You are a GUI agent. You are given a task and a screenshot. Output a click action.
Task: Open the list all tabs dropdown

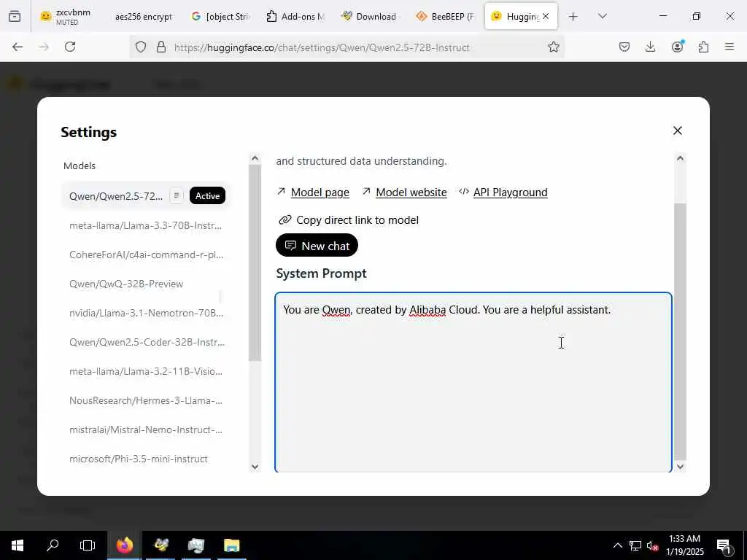[x=603, y=16]
